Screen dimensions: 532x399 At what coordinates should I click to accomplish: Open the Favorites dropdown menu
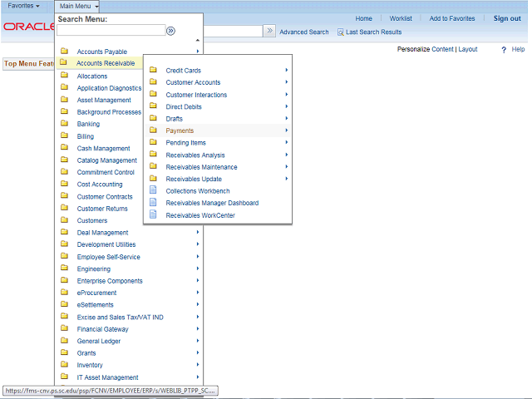coord(23,6)
